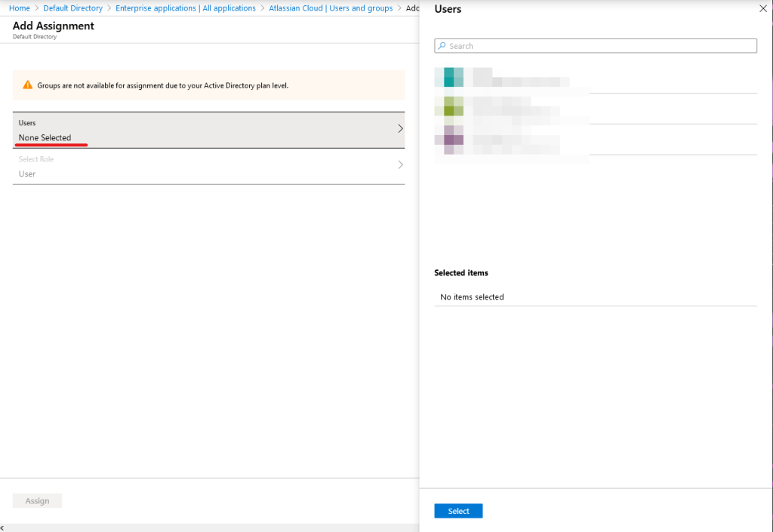The image size is (773, 532).
Task: Expand the Users row chevron arrow
Action: click(400, 129)
